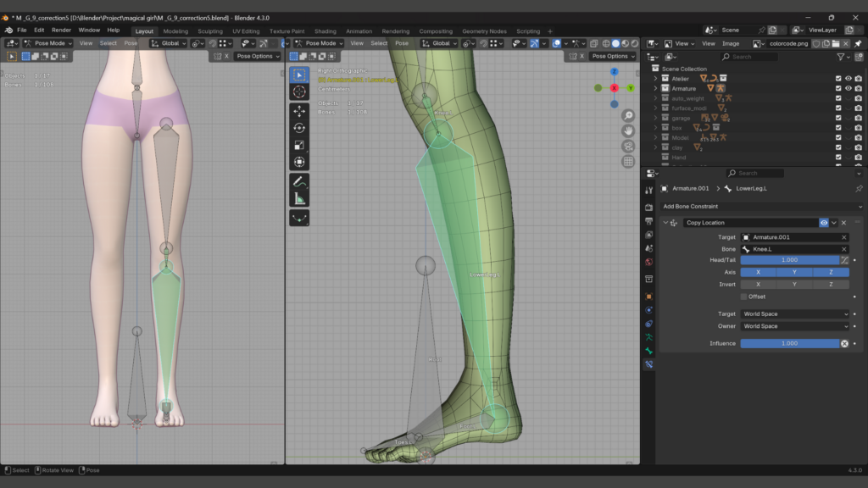This screenshot has height=488, width=868.
Task: Hide the Atelier collection with the eye icon
Action: tap(848, 79)
